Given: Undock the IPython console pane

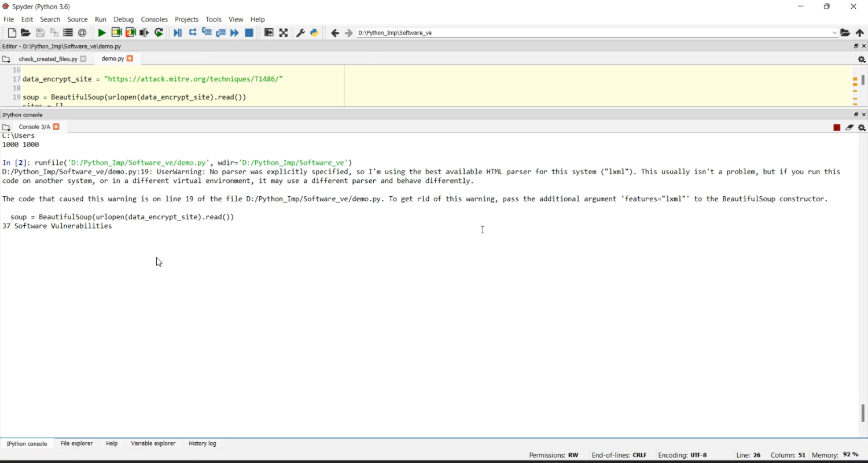Looking at the screenshot, I should click(x=856, y=115).
